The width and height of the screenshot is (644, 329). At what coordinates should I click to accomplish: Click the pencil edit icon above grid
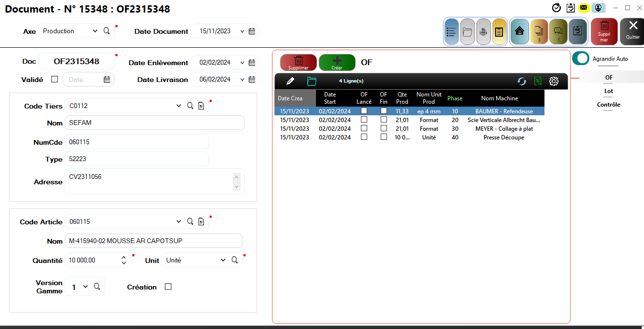pyautogui.click(x=290, y=81)
